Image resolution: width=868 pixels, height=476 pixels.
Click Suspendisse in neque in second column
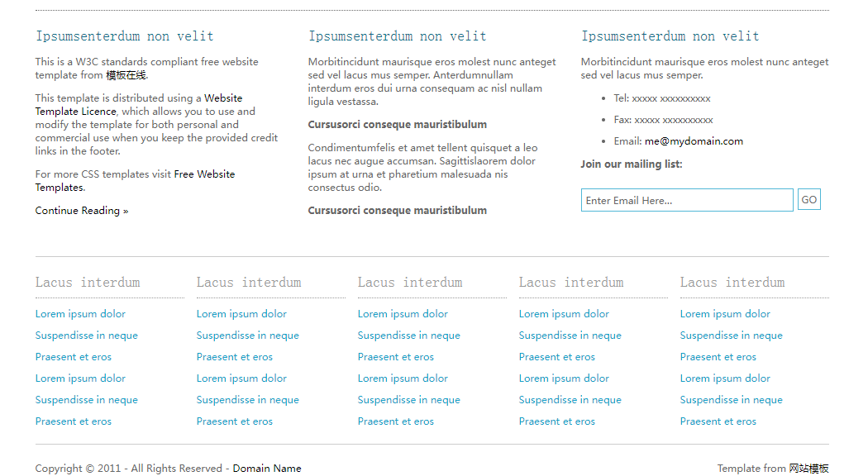point(248,336)
